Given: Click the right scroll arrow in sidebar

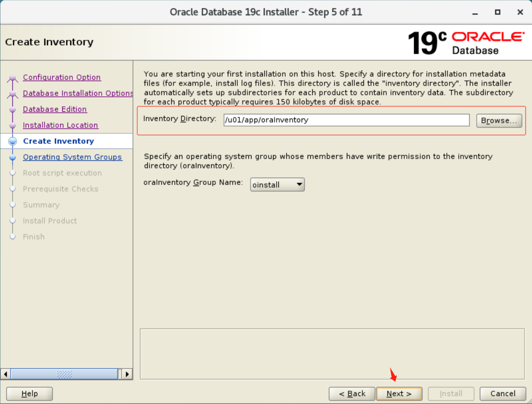Looking at the screenshot, I should pyautogui.click(x=127, y=374).
